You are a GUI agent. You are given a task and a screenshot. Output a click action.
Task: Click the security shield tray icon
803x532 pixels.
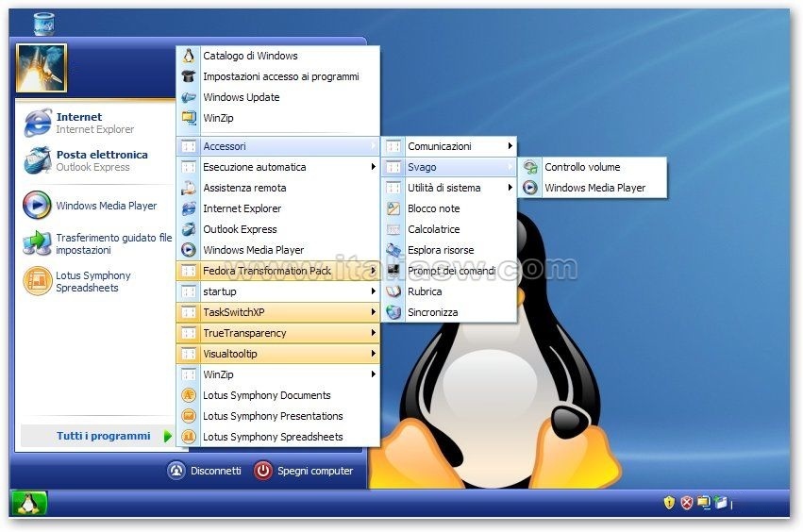[x=669, y=503]
